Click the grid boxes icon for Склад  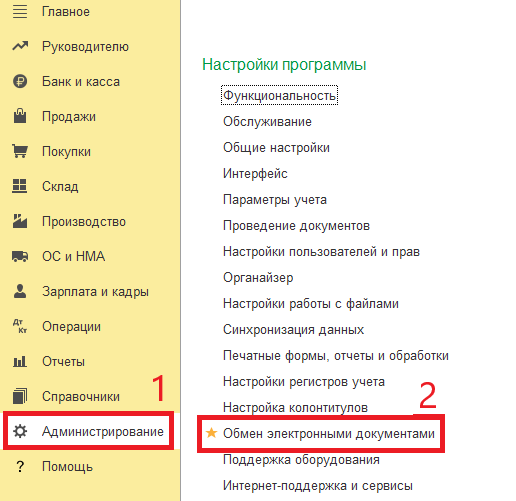(x=20, y=186)
